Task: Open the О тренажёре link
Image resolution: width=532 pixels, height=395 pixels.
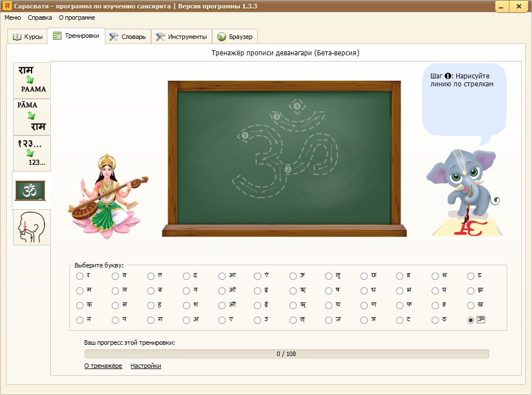Action: tap(103, 366)
